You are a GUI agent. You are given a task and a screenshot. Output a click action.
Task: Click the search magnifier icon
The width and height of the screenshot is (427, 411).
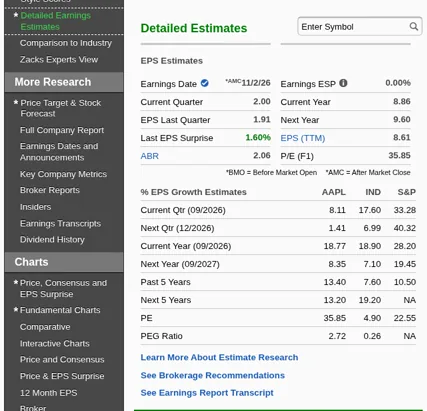point(414,26)
